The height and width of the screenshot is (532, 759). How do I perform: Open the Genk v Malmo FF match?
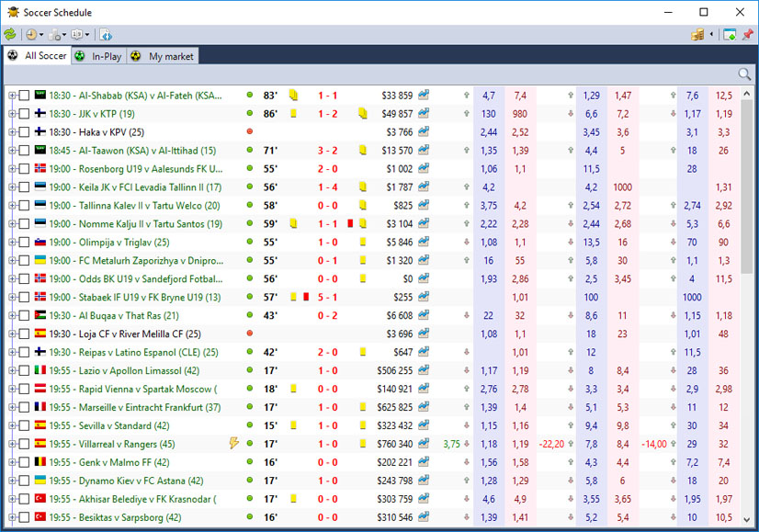pyautogui.click(x=109, y=463)
